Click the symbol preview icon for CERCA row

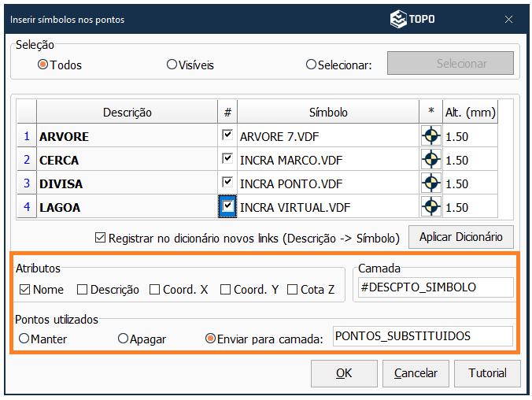pyautogui.click(x=430, y=160)
